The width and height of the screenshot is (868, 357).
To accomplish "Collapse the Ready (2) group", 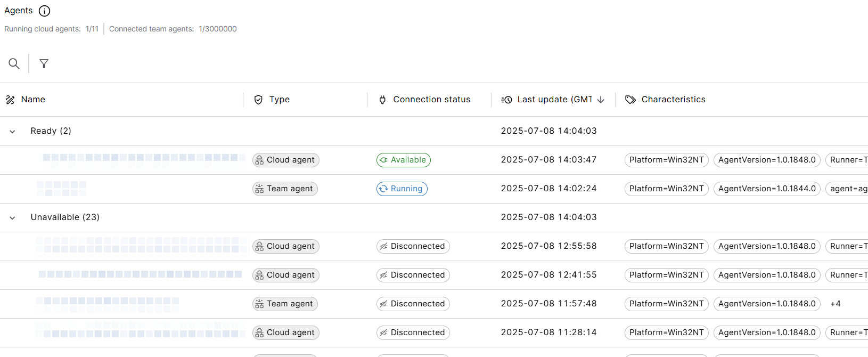I will point(12,132).
